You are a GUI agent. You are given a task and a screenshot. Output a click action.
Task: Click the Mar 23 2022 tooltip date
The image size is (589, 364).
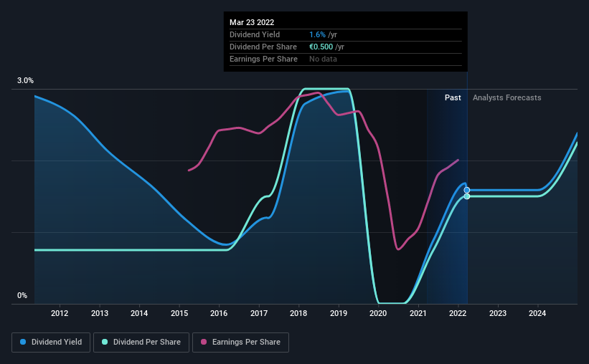252,22
